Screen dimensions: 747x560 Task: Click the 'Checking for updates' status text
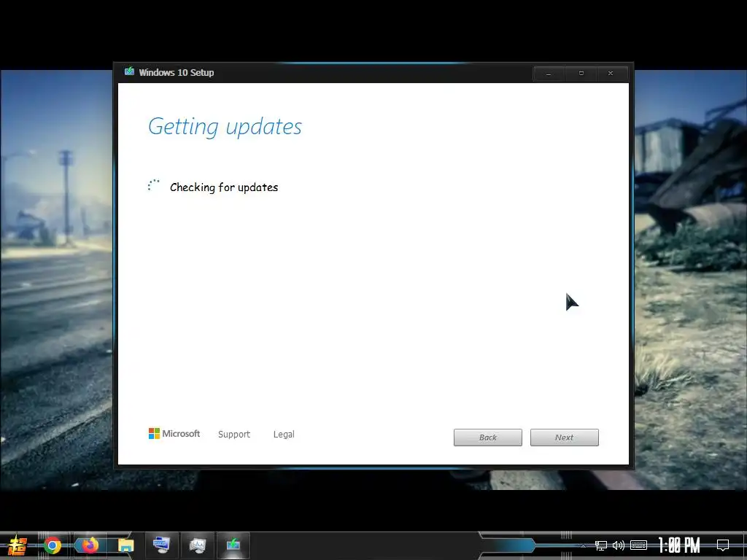click(224, 187)
